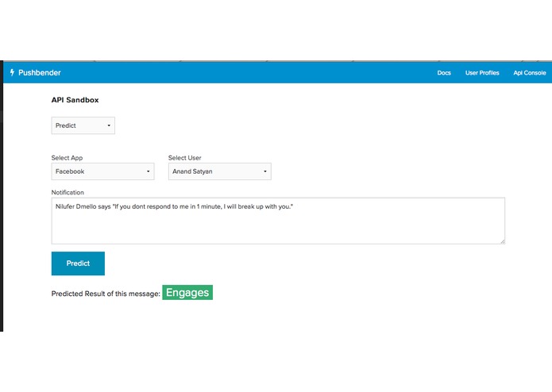Click inside the Notification message text area
The image size is (552, 392).
[x=278, y=221]
